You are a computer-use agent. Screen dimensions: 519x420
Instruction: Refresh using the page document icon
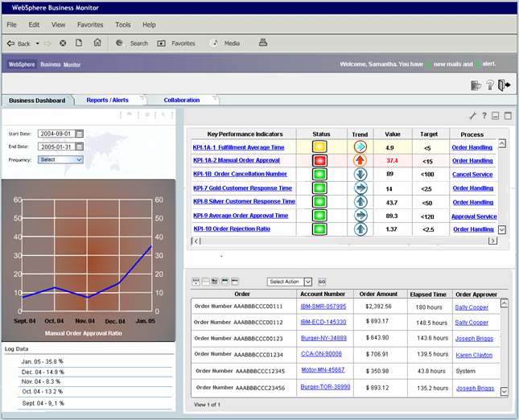[79, 43]
